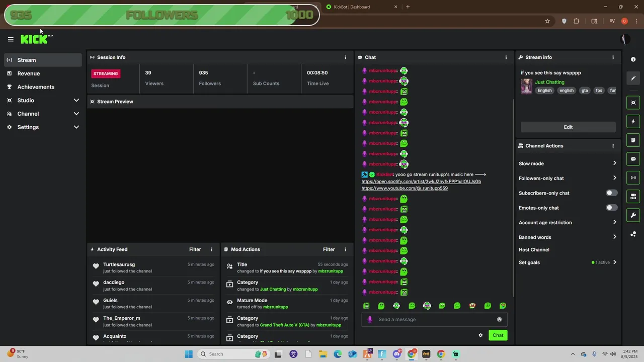Click the Edit stream info button

568,127
